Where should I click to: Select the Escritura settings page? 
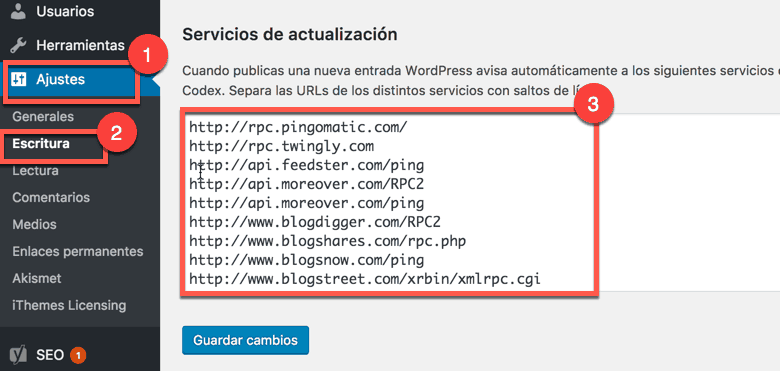[x=41, y=144]
